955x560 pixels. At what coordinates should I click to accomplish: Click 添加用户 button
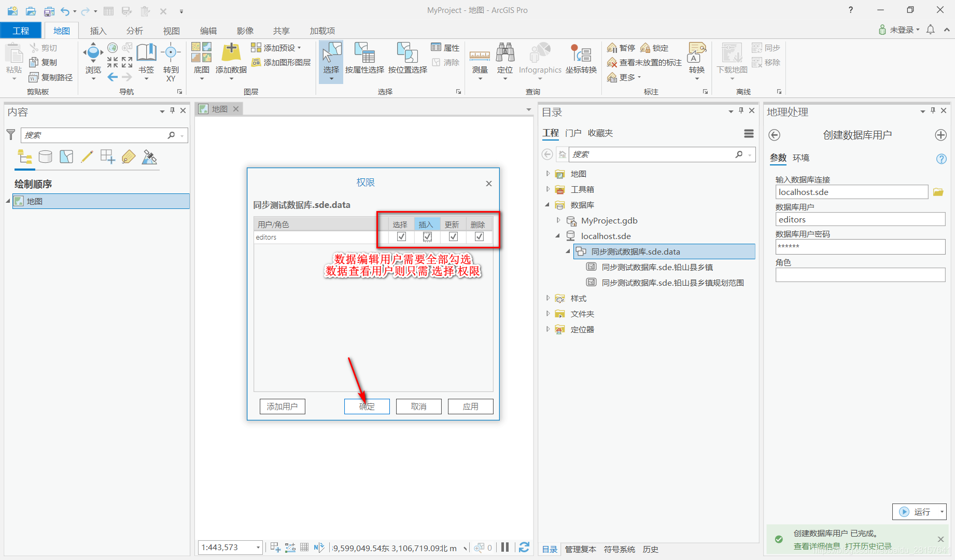(x=282, y=407)
